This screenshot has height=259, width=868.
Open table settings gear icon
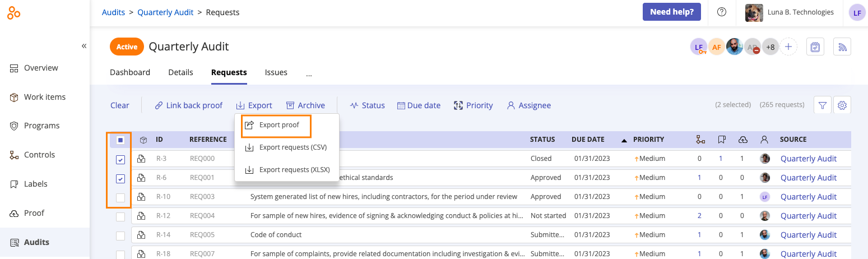click(x=842, y=105)
